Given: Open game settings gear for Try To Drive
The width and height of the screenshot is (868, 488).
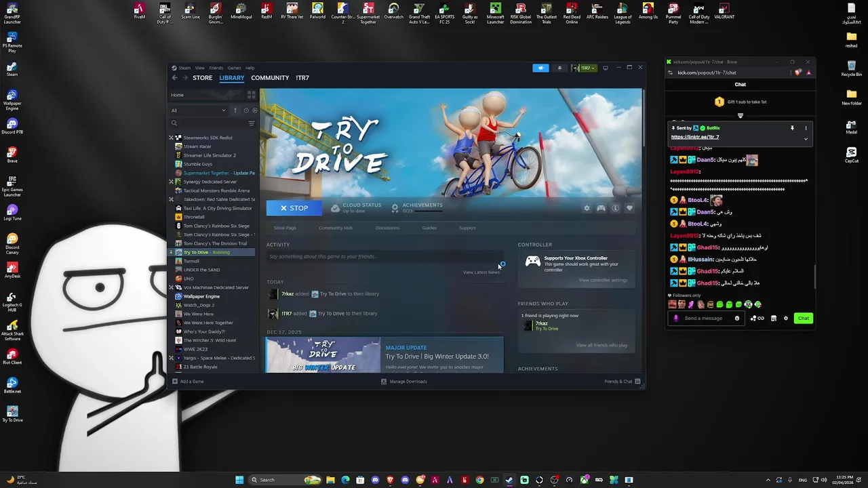Looking at the screenshot, I should pos(587,208).
